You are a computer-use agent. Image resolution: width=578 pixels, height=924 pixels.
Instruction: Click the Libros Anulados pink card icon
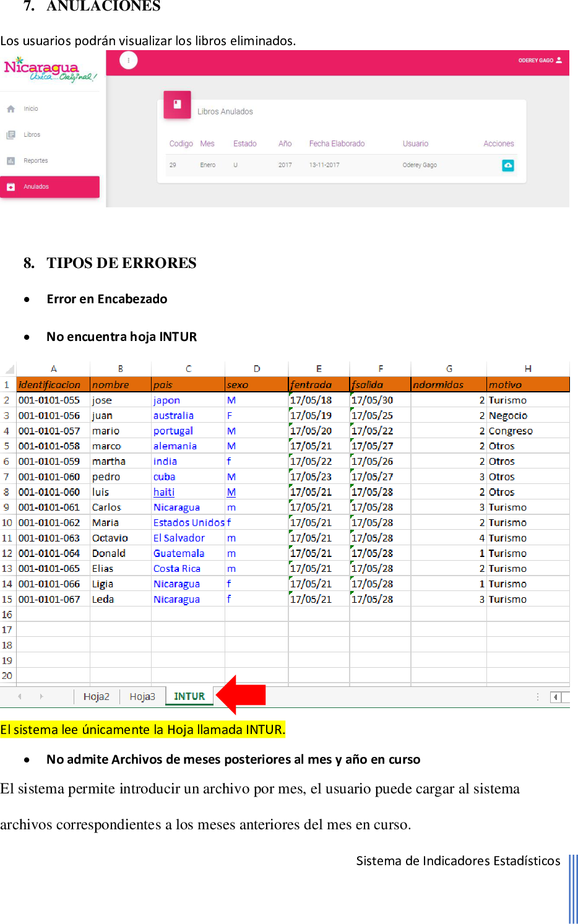coord(177,105)
